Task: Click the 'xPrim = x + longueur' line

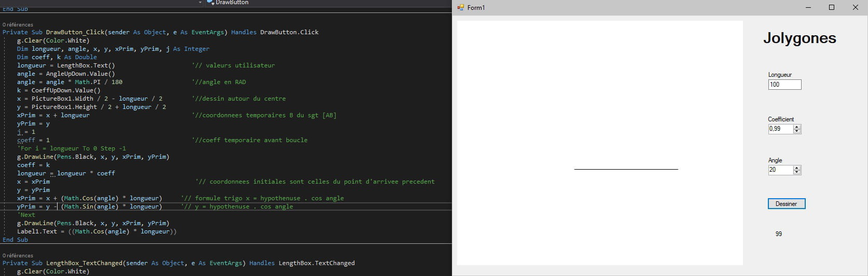Action: click(x=53, y=115)
